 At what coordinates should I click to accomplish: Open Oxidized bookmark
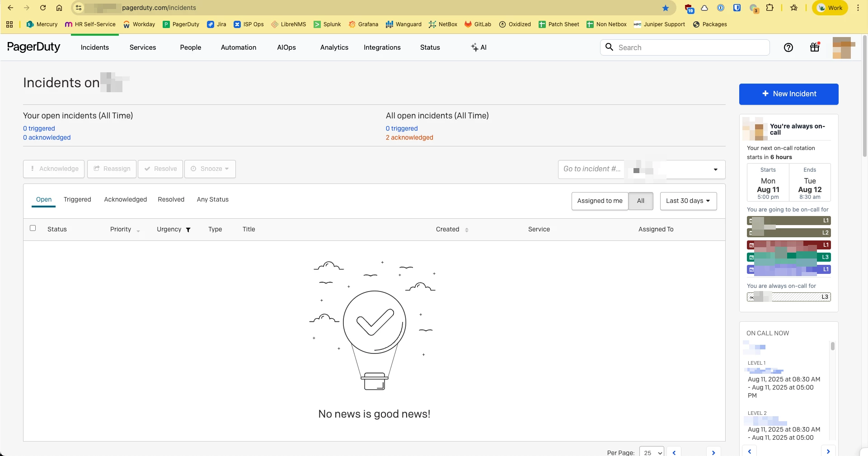(515, 24)
